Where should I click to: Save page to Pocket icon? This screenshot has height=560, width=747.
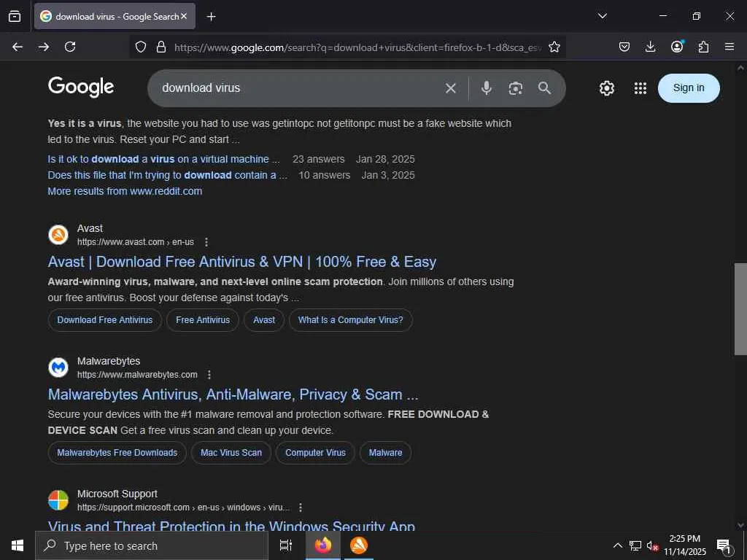click(x=624, y=47)
